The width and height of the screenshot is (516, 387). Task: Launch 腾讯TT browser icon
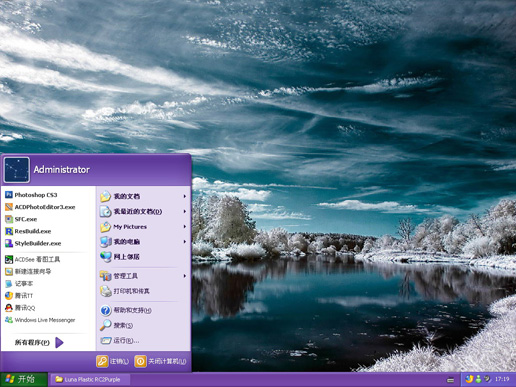click(9, 296)
